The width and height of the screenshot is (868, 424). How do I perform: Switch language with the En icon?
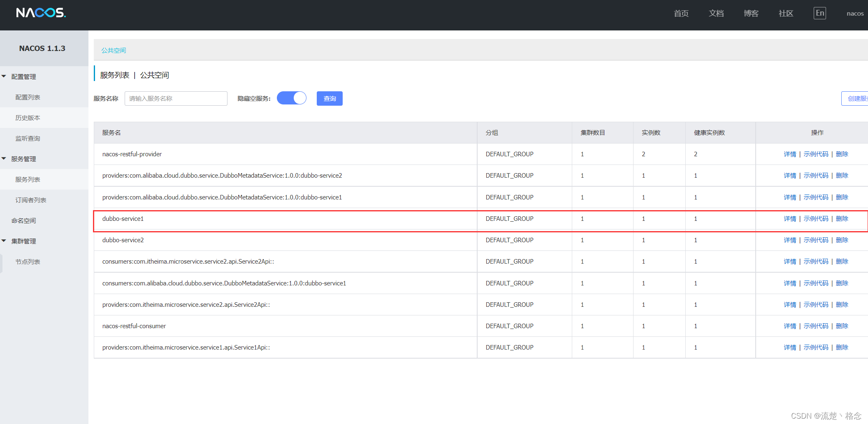point(819,13)
